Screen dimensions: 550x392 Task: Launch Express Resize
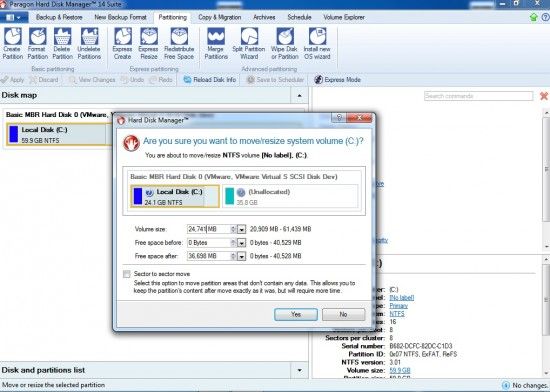149,43
